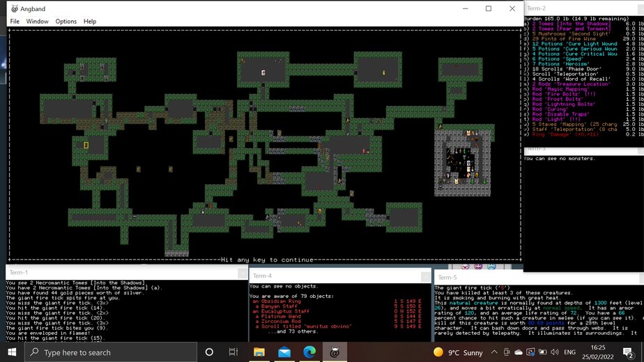Launch the Mail app from the taskbar
This screenshot has height=362, width=644.
[x=284, y=352]
